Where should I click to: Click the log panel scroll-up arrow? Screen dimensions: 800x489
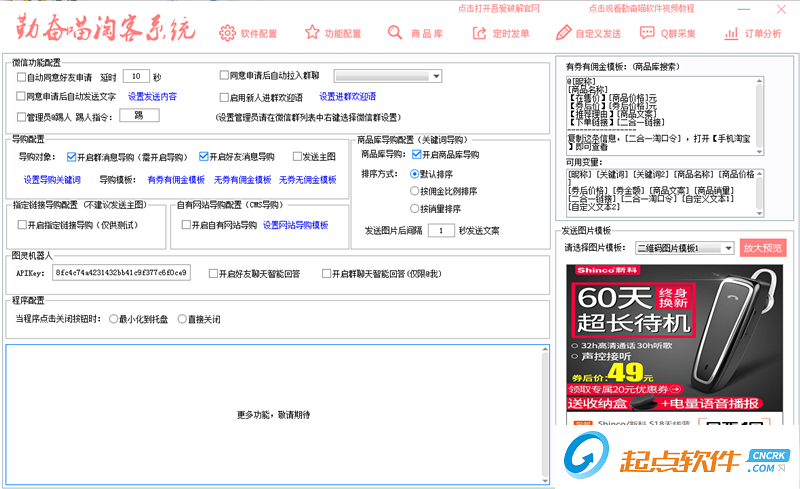click(x=545, y=349)
